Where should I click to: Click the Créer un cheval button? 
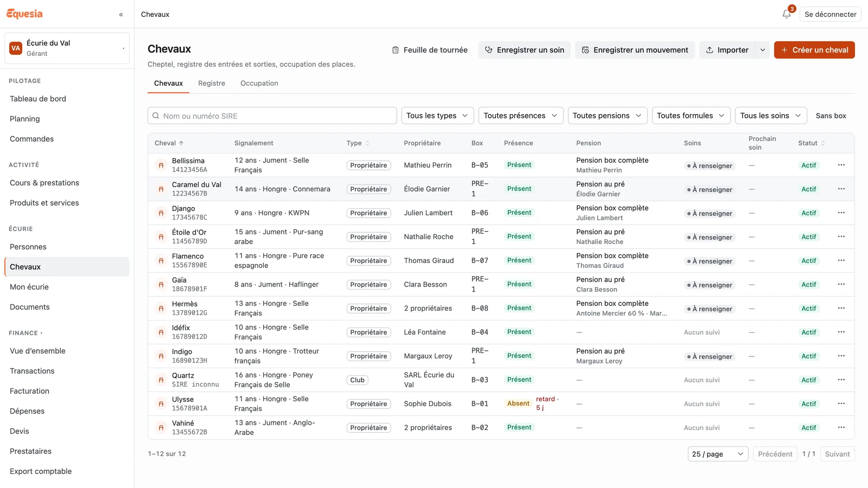pyautogui.click(x=814, y=50)
